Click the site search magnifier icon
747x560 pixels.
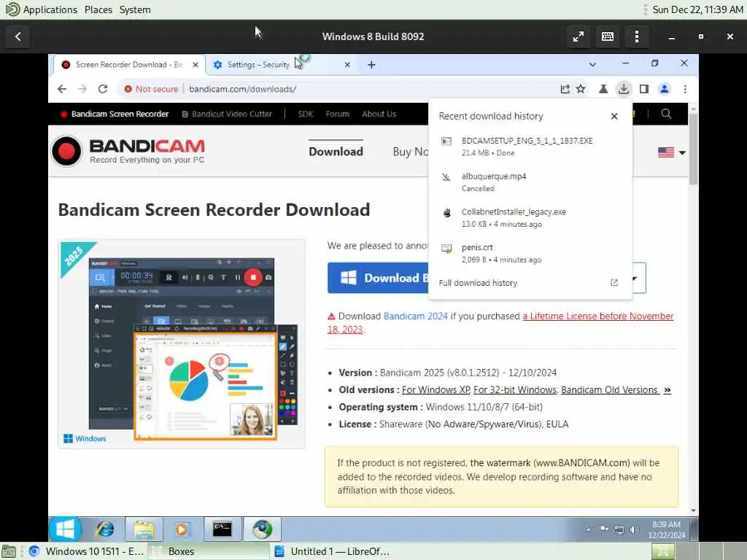tap(666, 114)
